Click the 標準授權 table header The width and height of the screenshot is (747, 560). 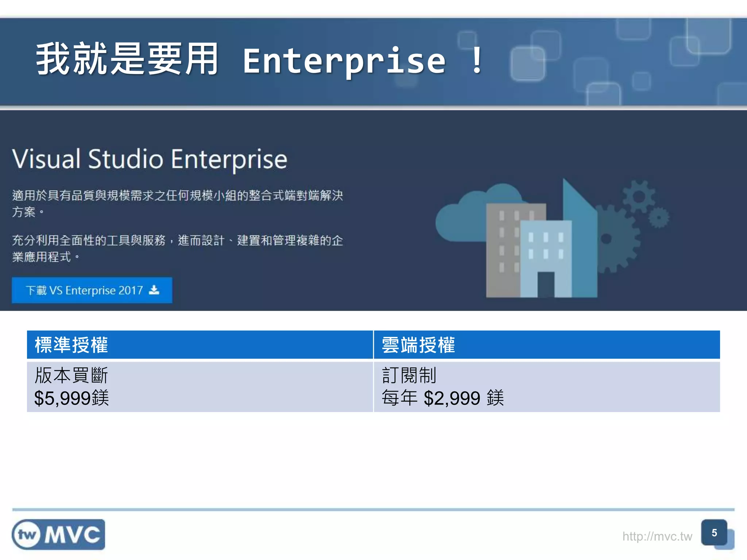coord(200,345)
